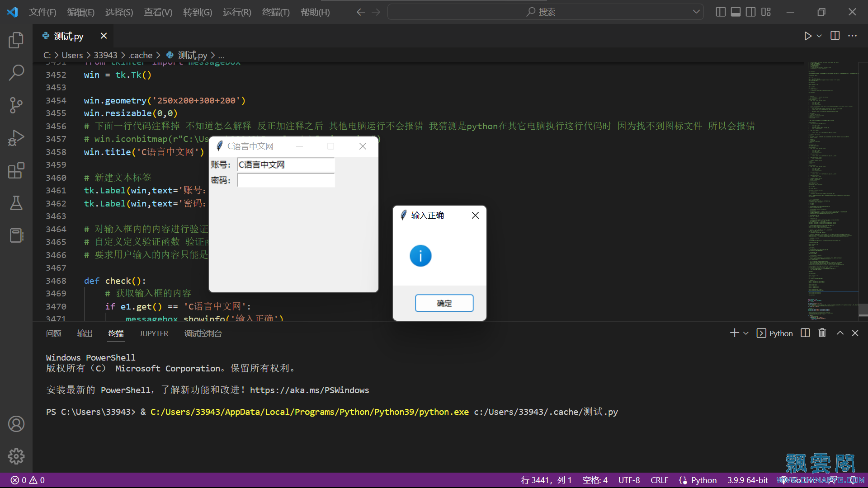Go back with navigation arrow
The height and width of the screenshot is (488, 868).
[361, 12]
